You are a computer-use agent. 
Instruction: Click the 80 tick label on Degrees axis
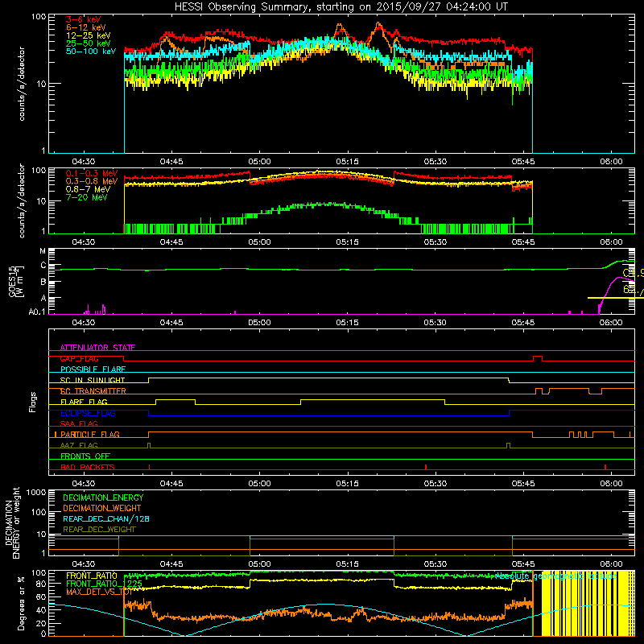click(x=41, y=583)
